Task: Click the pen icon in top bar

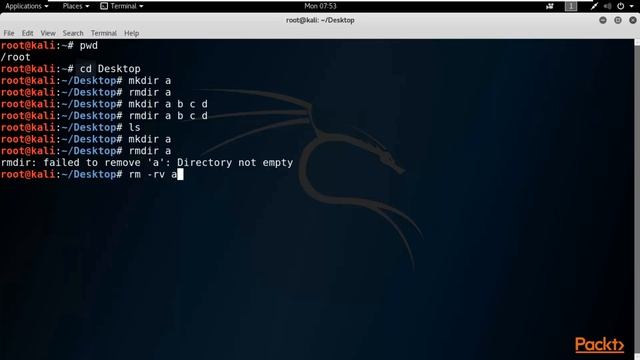Action: click(594, 6)
